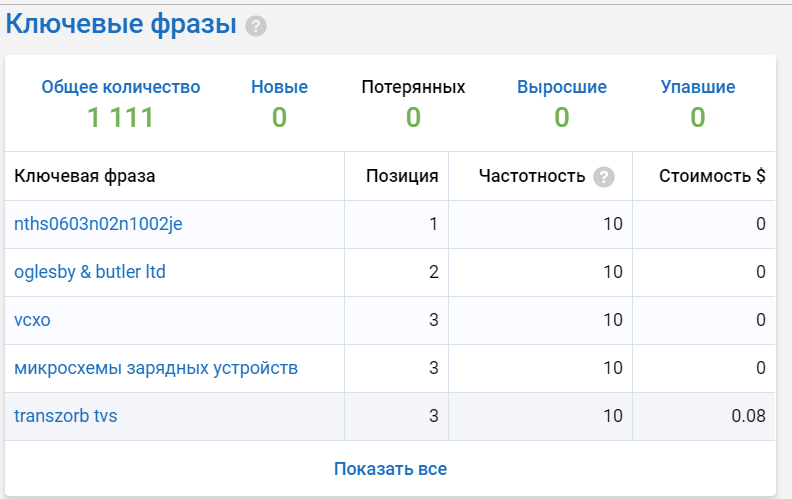This screenshot has width=792, height=499.
Task: Select the Потерянных keywords label
Action: point(413,87)
